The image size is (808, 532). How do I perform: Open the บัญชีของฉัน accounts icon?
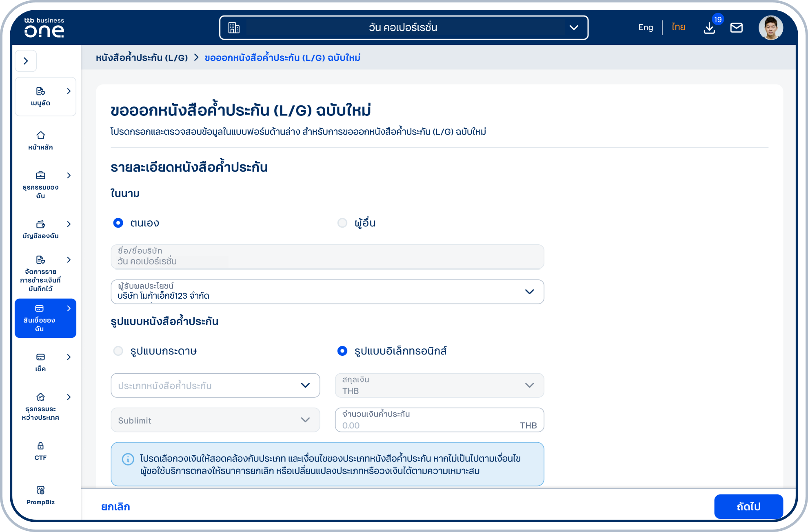pyautogui.click(x=40, y=224)
